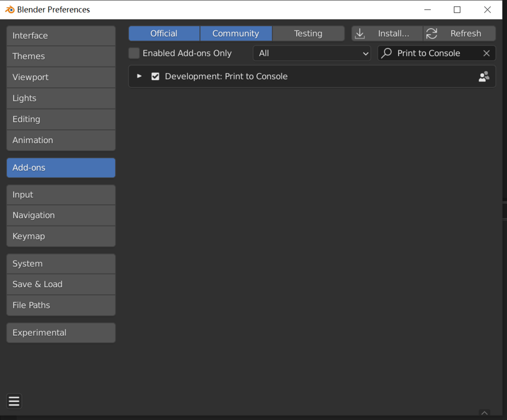Toggle the Testing add-ons filter
Viewport: 507px width, 420px height.
point(308,33)
